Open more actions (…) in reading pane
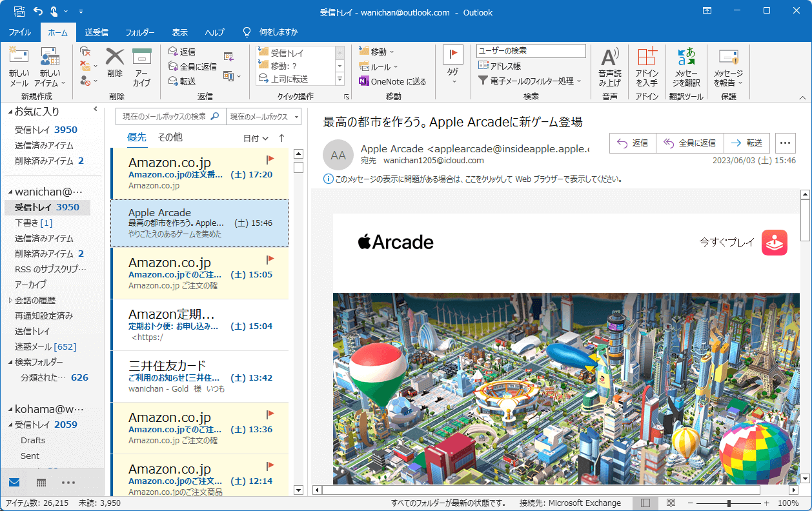812x511 pixels. (x=785, y=143)
